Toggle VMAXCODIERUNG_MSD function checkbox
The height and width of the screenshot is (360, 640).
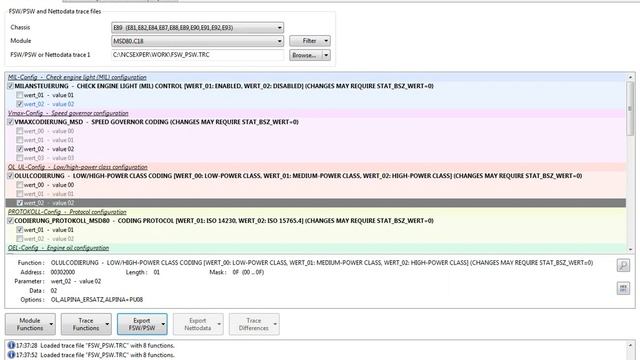11,122
